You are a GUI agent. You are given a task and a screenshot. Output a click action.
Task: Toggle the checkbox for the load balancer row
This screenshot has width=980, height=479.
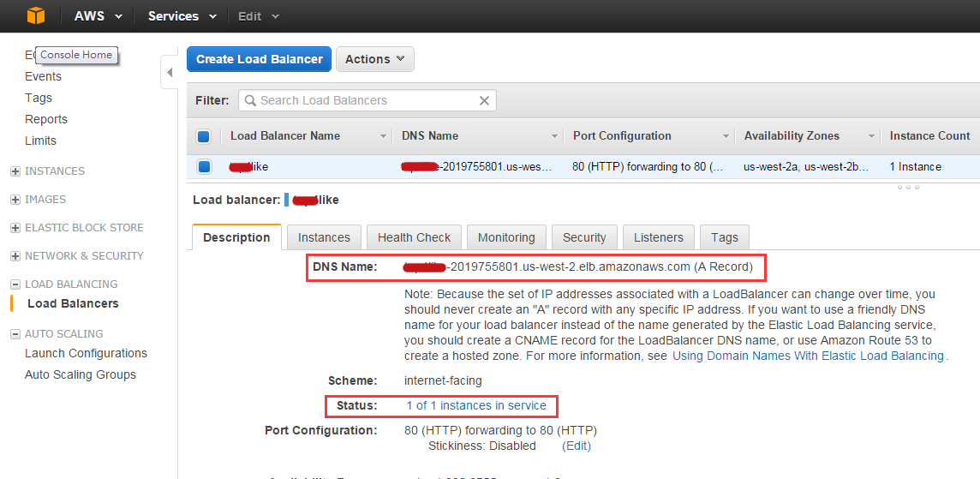point(204,166)
